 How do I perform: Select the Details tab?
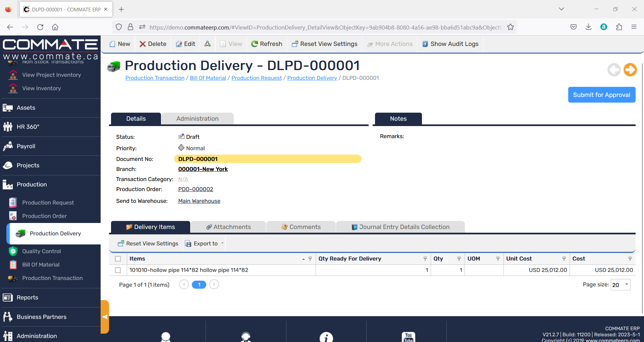point(136,119)
